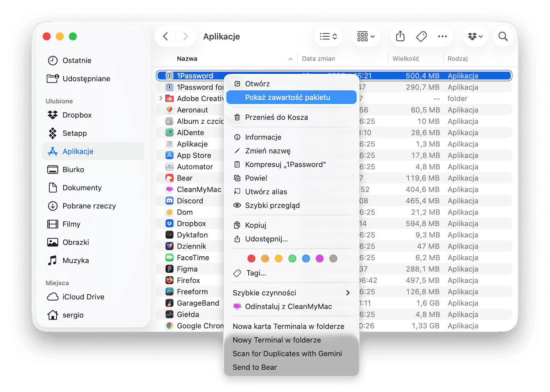Open Obrazki in the sidebar
Viewport: 550px width, 392px height.
pyautogui.click(x=94, y=242)
